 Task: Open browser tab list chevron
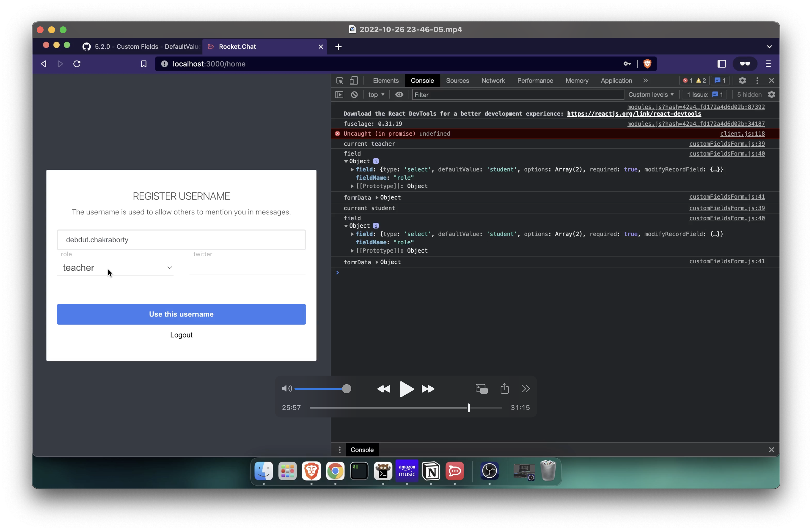pyautogui.click(x=769, y=47)
